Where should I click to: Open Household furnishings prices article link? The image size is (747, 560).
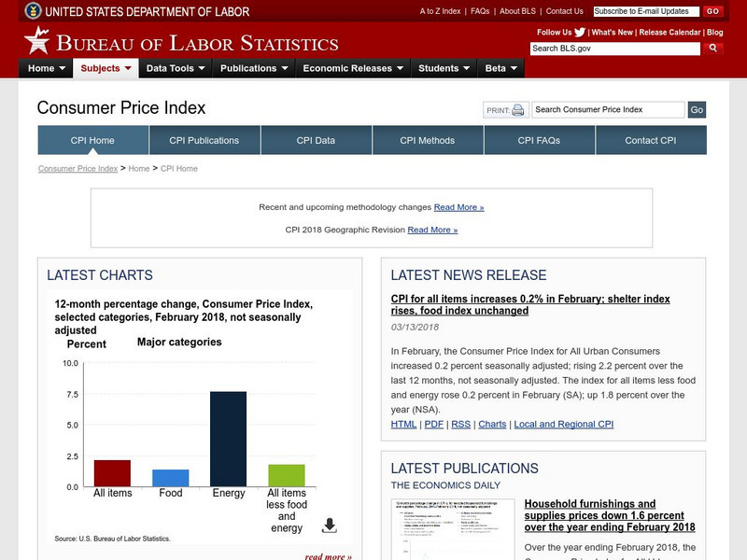click(610, 516)
